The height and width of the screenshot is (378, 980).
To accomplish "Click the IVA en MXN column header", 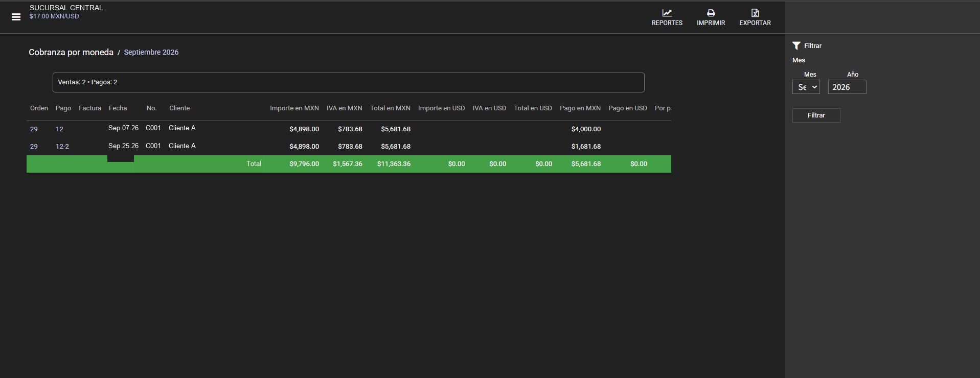I will 345,108.
